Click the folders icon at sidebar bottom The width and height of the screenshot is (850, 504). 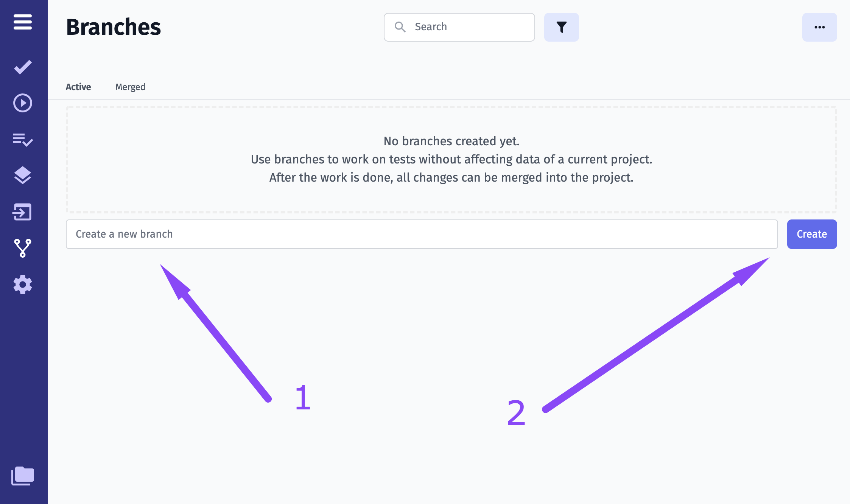[x=23, y=476]
